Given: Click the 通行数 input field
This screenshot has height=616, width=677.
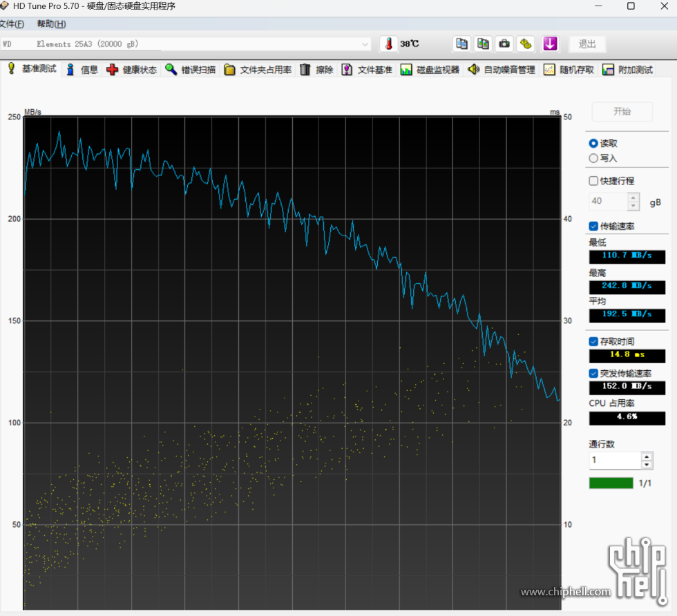Looking at the screenshot, I should tap(614, 461).
